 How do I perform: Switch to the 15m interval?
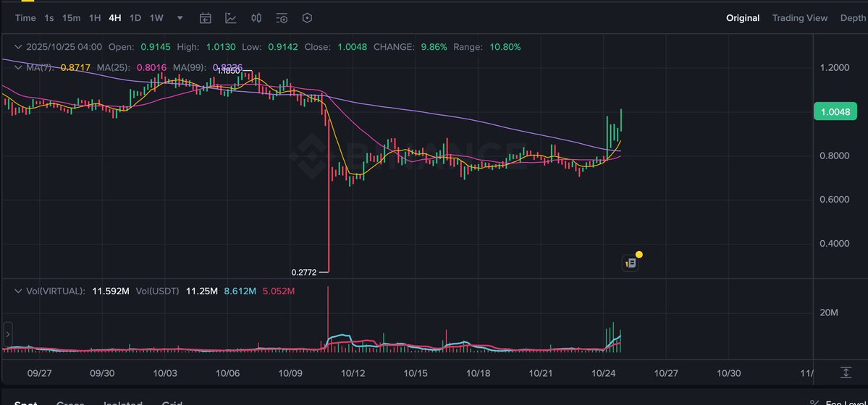pos(71,18)
